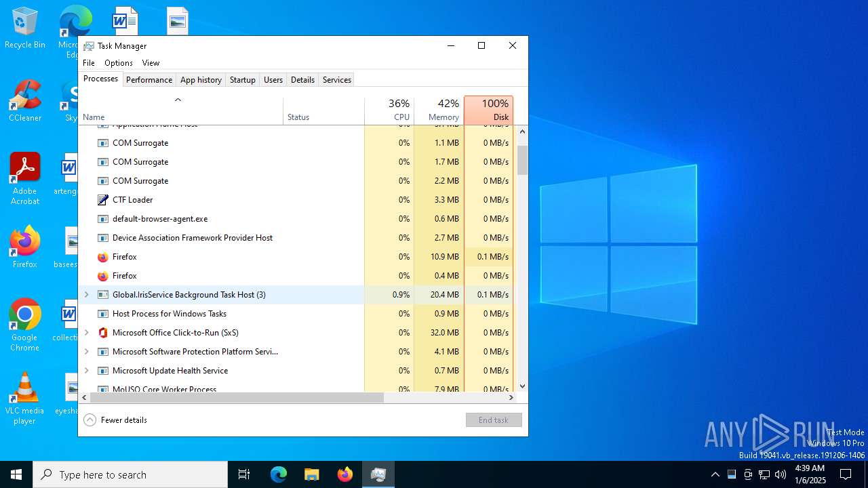Select the COM Surrogate row using 2.2 MB
The height and width of the screenshot is (488, 868).
pyautogui.click(x=298, y=181)
